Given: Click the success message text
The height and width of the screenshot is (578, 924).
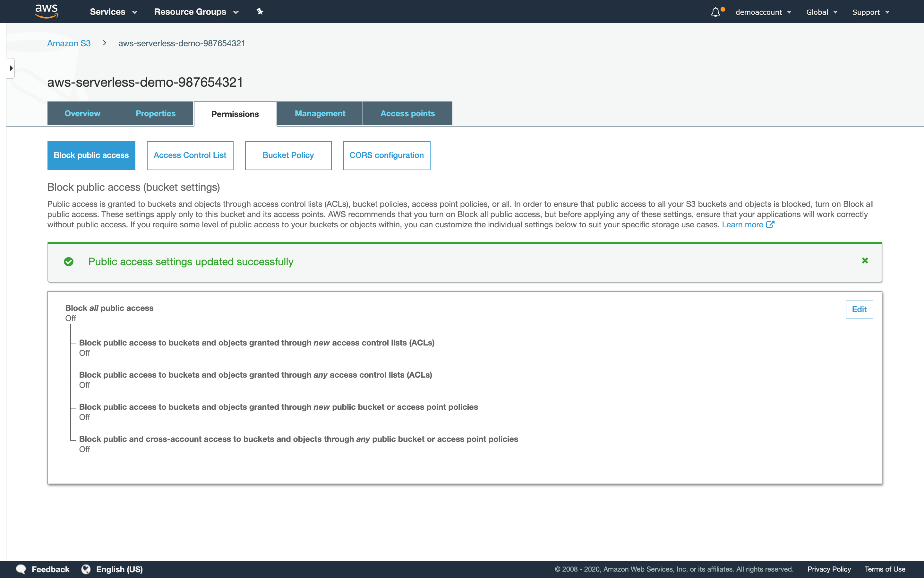Looking at the screenshot, I should (x=191, y=262).
